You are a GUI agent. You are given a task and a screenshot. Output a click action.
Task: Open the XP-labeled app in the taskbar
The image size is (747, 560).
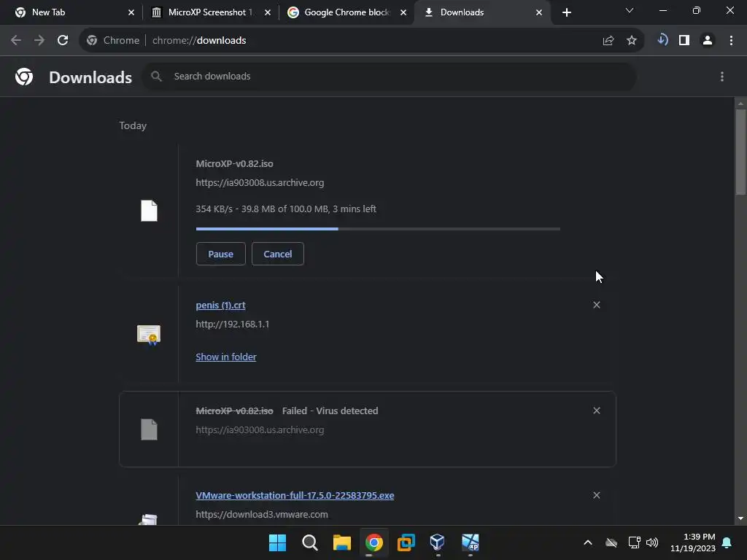tap(471, 542)
